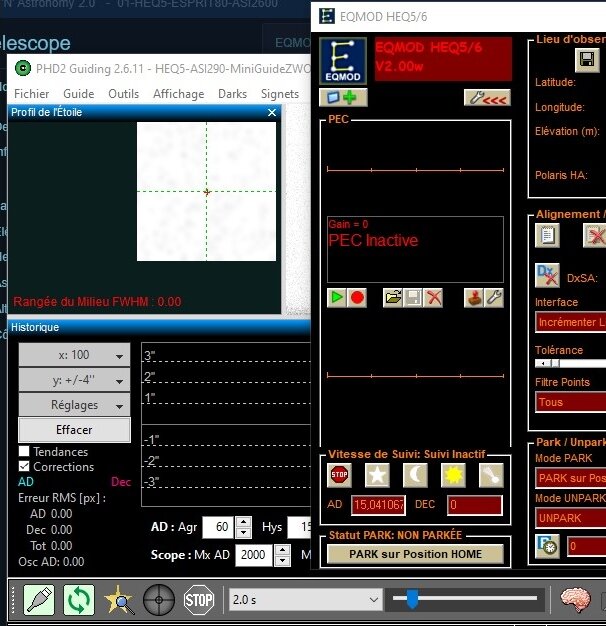Clear alignment data red X icon
Image resolution: width=606 pixels, height=626 pixels.
tap(595, 235)
